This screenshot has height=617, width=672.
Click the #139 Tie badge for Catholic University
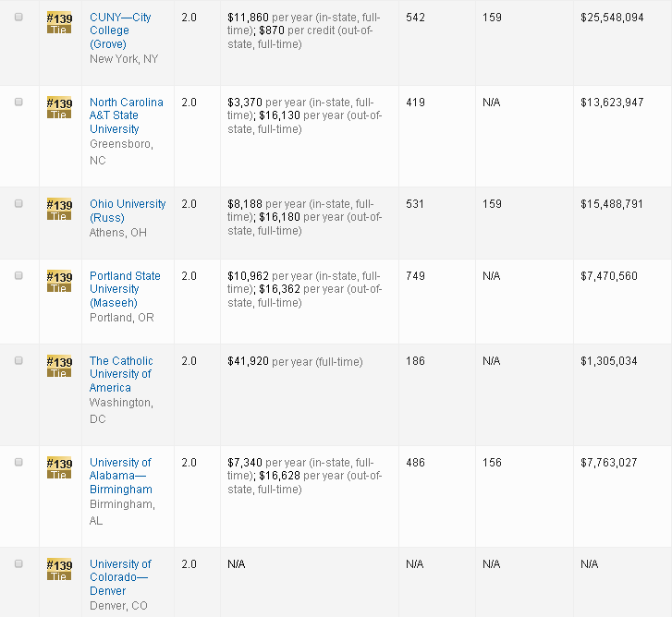(59, 367)
